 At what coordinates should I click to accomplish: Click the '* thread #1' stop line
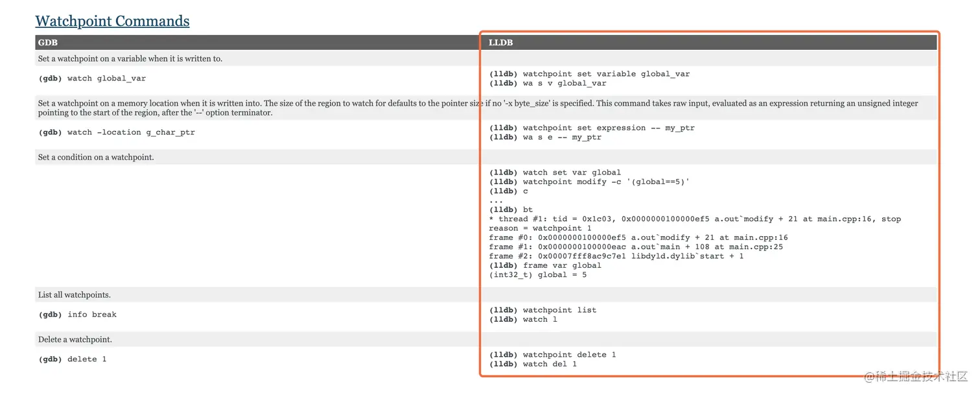pos(695,219)
